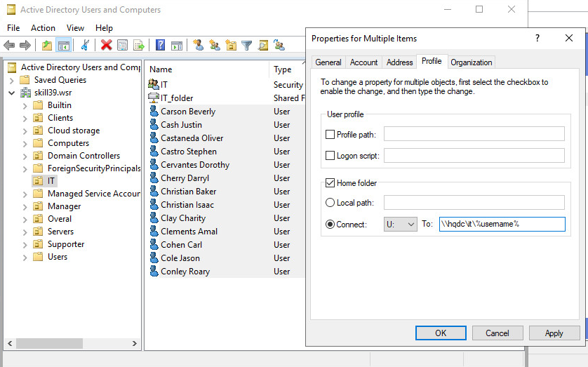Click the Logon script text field
Image resolution: width=588 pixels, height=367 pixels.
474,155
